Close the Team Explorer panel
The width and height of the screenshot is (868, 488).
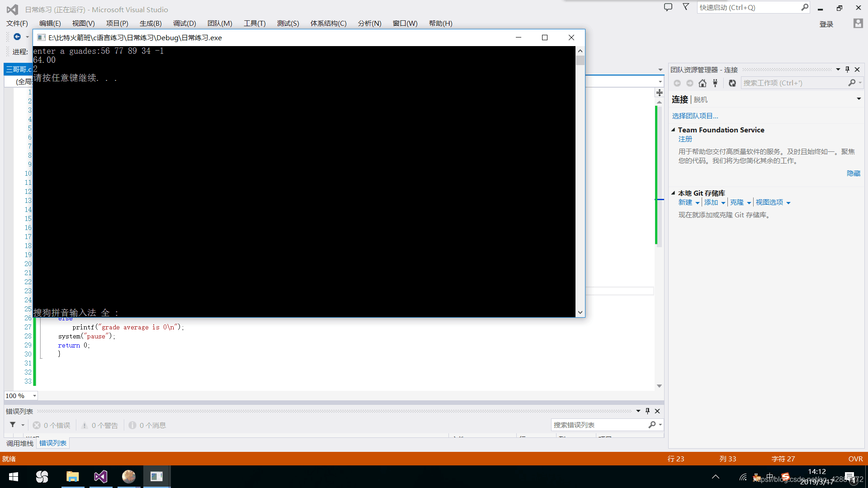tap(857, 70)
